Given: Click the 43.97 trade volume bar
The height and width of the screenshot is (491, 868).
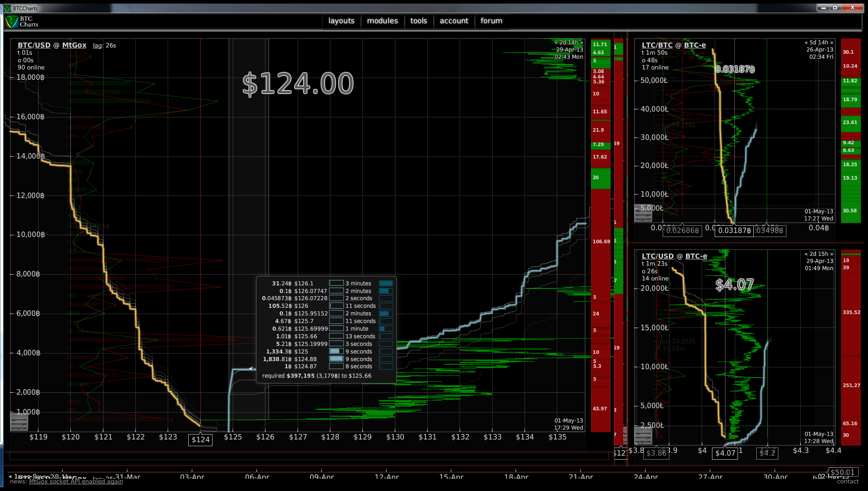Looking at the screenshot, I should [601, 409].
